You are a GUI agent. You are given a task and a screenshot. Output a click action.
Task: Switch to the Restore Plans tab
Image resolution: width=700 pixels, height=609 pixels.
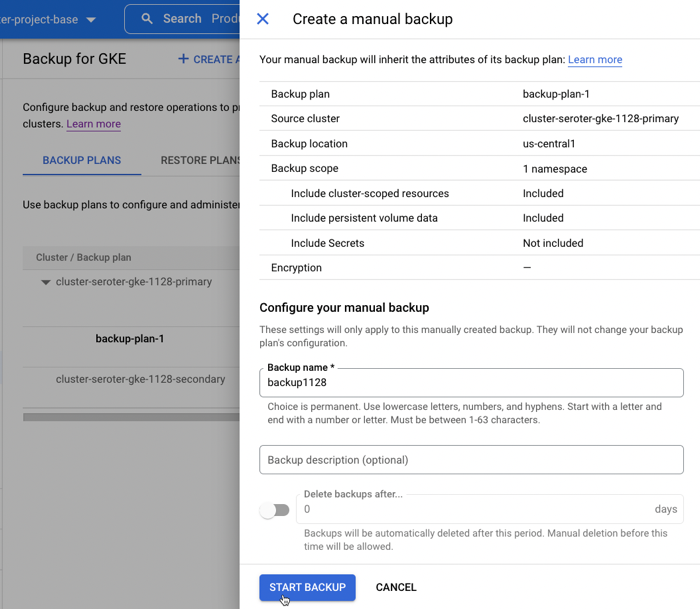tap(199, 160)
